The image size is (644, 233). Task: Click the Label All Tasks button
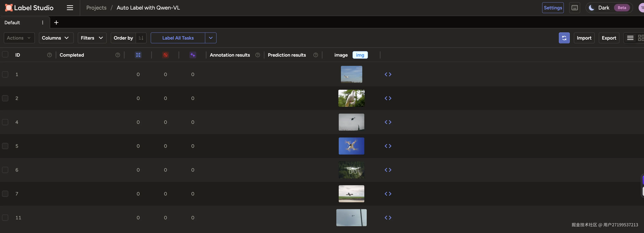pos(178,38)
